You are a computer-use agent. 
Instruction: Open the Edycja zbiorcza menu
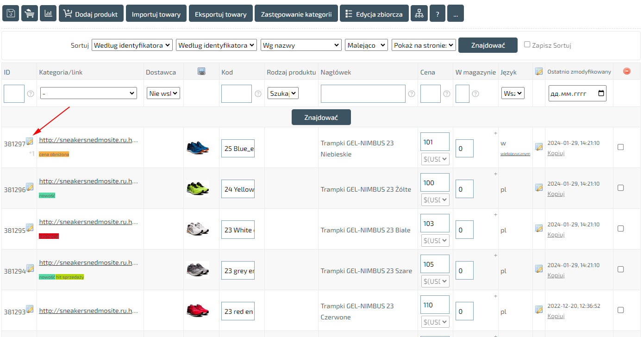click(374, 13)
